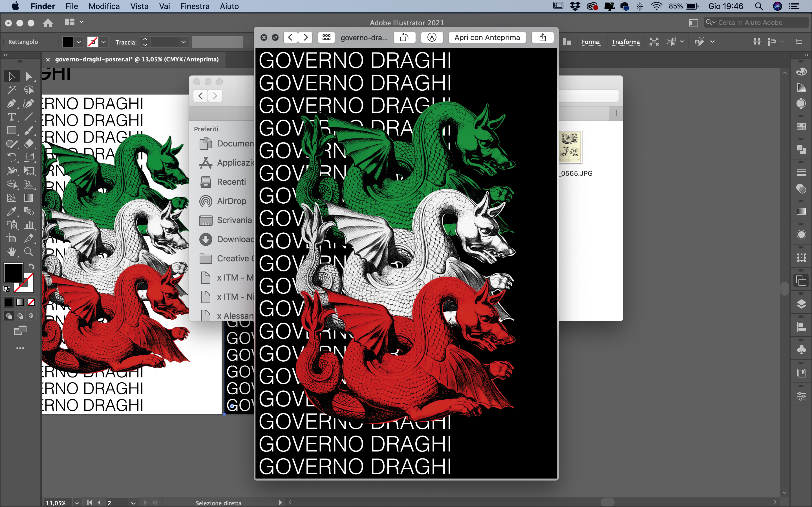The width and height of the screenshot is (812, 507).
Task: Set fill to None swatch mode
Action: (31, 303)
